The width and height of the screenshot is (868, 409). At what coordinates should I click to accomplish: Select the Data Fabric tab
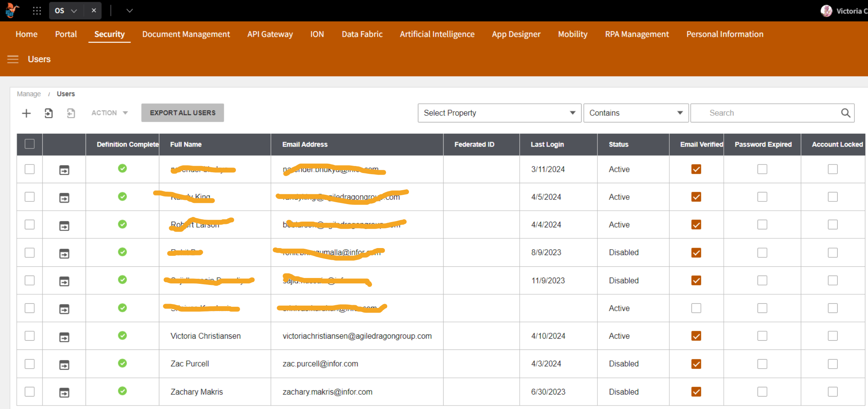tap(362, 34)
